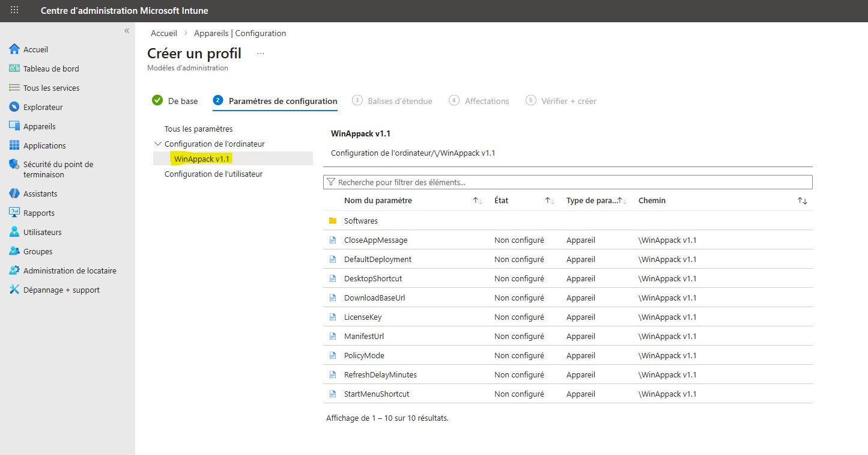Open the Appareils | Configuration breadcrumb

(240, 33)
